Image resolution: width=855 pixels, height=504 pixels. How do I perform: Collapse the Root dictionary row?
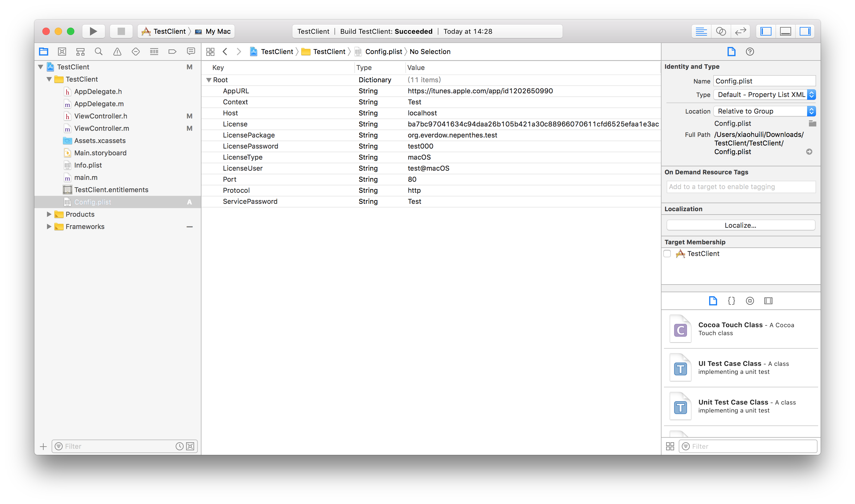(209, 80)
